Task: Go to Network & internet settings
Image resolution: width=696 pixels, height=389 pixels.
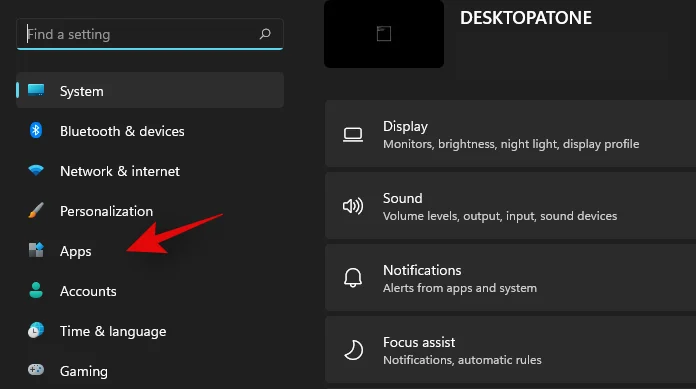Action: [150, 171]
